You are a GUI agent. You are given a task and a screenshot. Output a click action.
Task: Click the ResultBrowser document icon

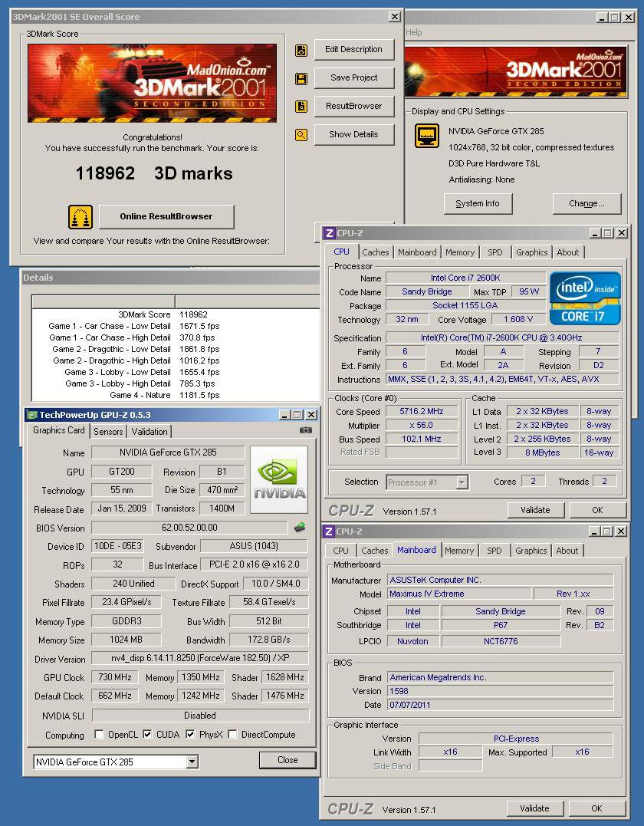301,107
